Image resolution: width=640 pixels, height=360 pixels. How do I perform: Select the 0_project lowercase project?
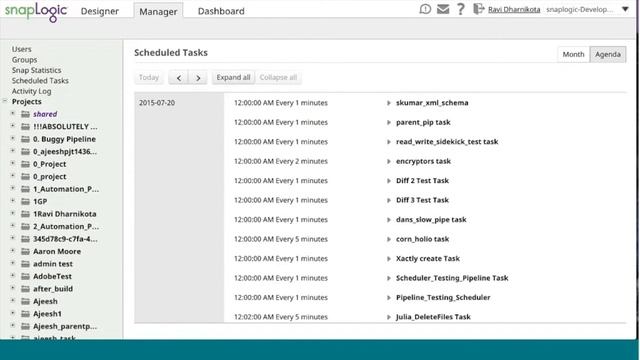[x=50, y=176]
